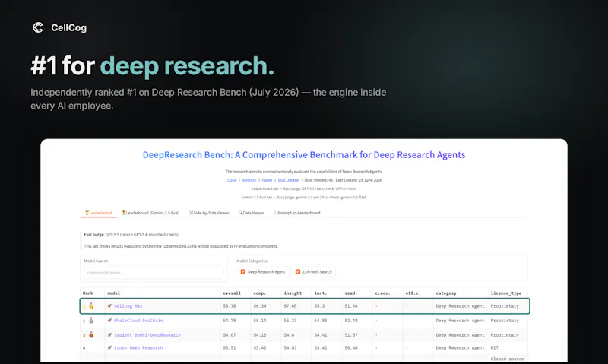Click the read. column header

pyautogui.click(x=351, y=293)
